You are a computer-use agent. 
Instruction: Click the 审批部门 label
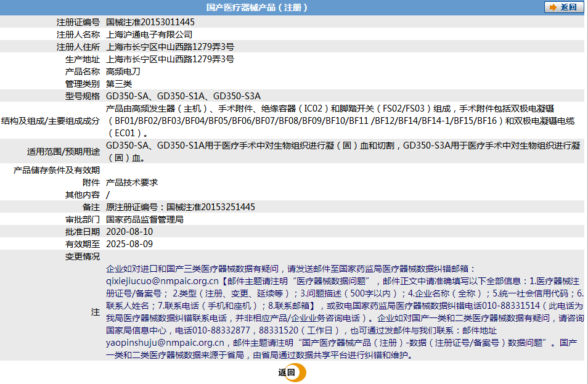click(x=83, y=219)
